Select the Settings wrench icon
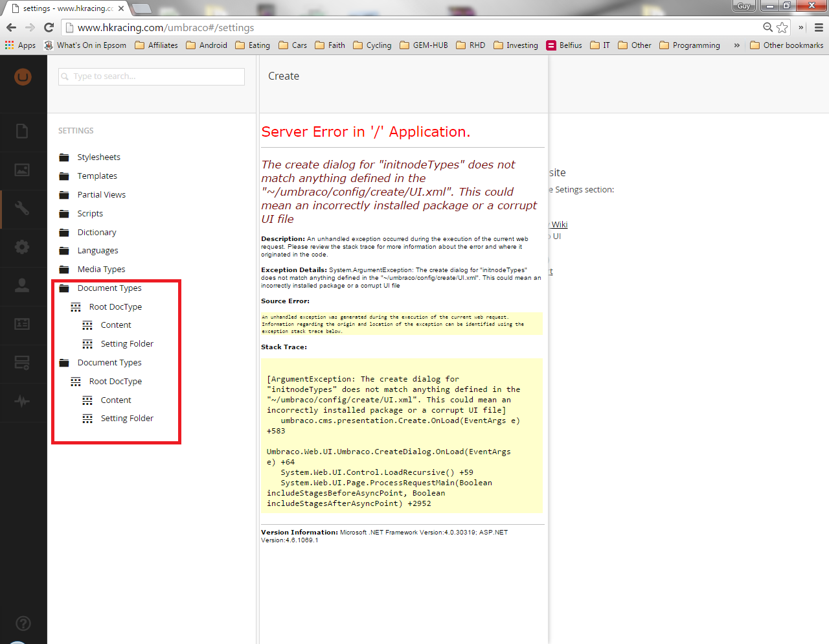The height and width of the screenshot is (644, 829). click(x=22, y=208)
